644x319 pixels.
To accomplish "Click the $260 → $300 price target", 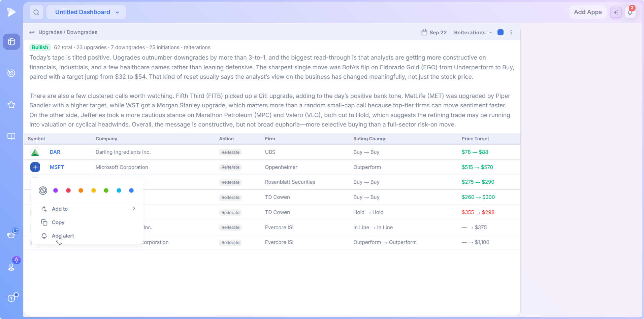I will pos(478,197).
